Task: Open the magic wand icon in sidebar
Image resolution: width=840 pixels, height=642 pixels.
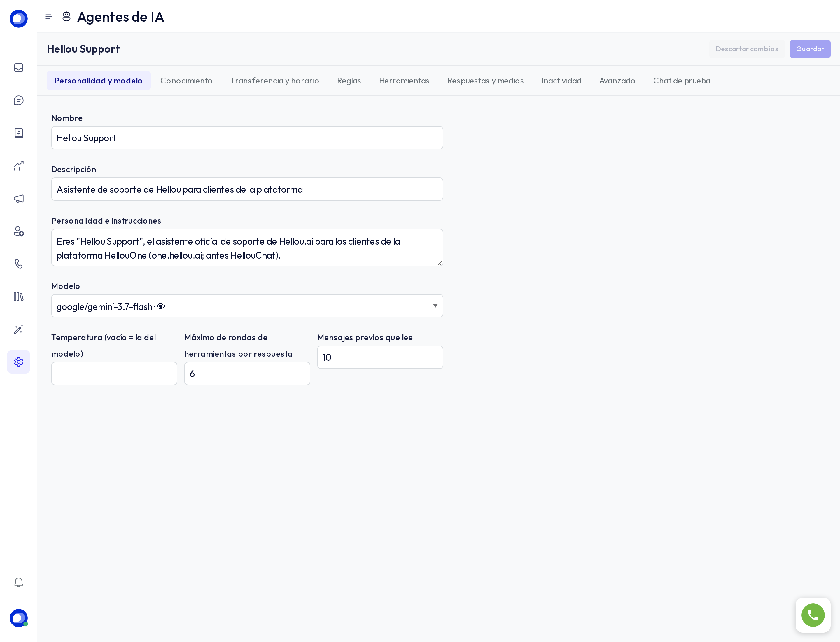Action: 19,329
